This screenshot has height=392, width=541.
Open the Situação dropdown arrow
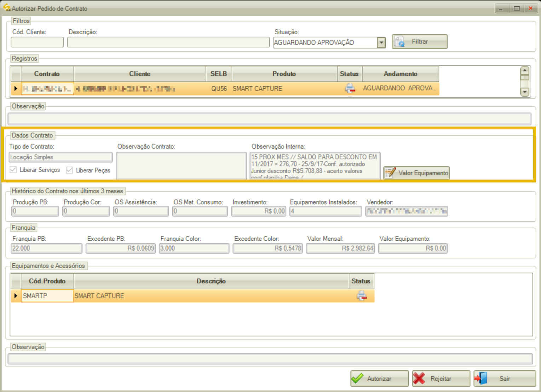pos(381,42)
